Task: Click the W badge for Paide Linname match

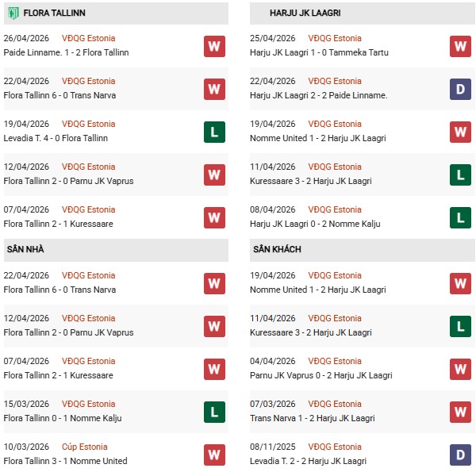Action: tap(213, 46)
